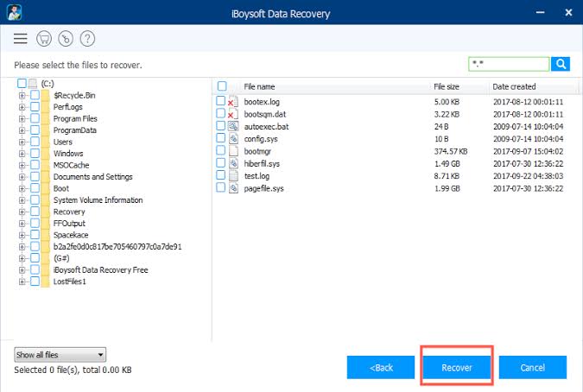Click the LostFiles1 folder icon
583x392 pixels.
pyautogui.click(x=46, y=281)
